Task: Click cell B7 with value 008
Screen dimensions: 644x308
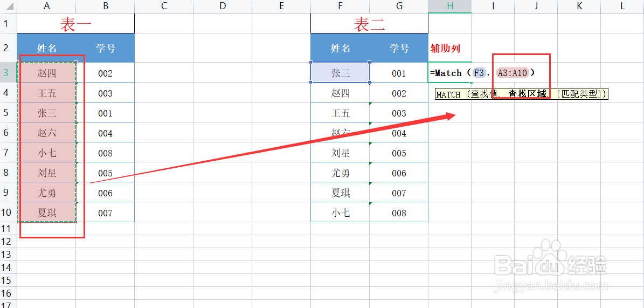Action: [105, 152]
